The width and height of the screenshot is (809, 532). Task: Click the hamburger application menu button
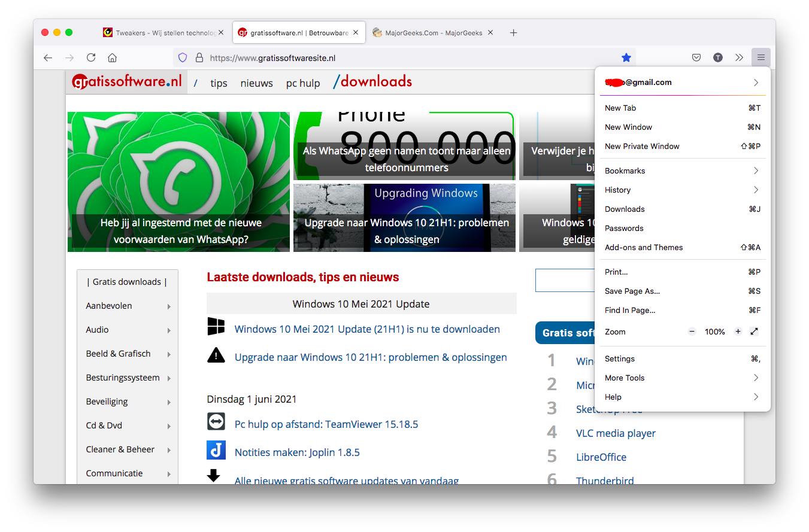[x=760, y=57]
